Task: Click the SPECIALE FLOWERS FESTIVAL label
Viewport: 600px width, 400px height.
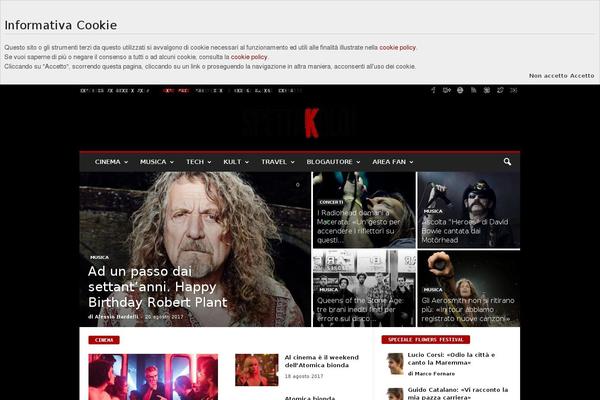Action: click(426, 340)
